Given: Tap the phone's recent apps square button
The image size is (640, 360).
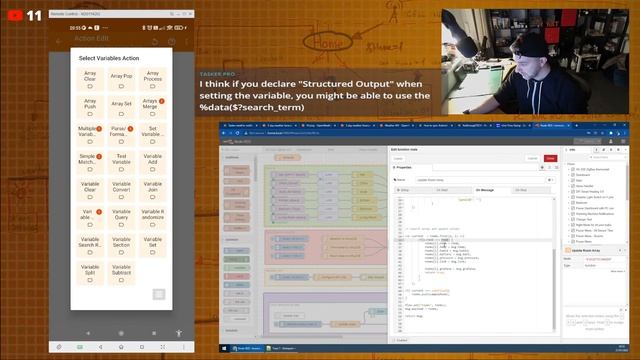Looking at the screenshot, I should 154,333.
